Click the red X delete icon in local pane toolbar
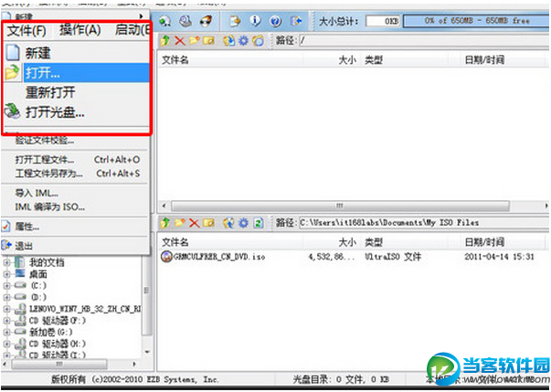Screen dimensions: 551x392 pyautogui.click(x=195, y=223)
